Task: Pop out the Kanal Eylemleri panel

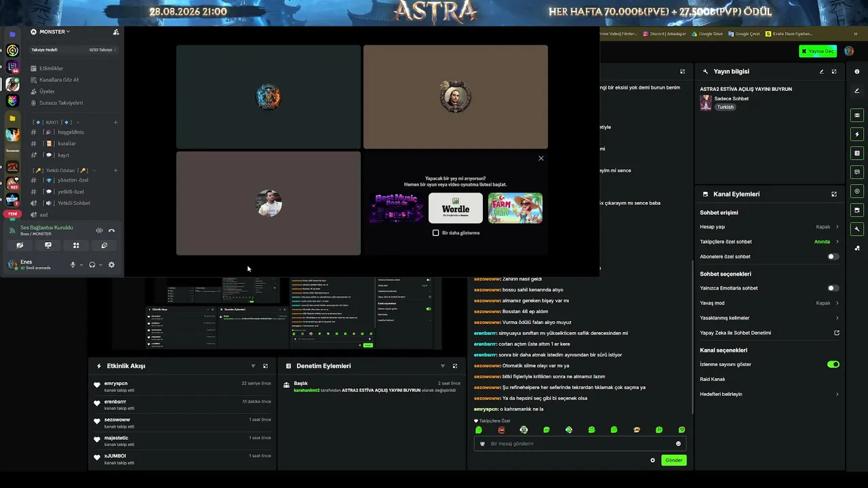Action: (x=834, y=194)
